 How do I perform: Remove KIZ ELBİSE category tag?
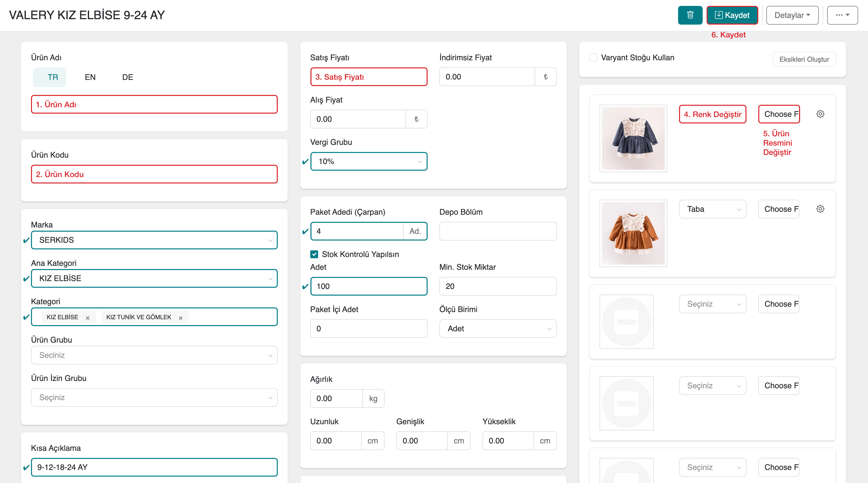[88, 318]
